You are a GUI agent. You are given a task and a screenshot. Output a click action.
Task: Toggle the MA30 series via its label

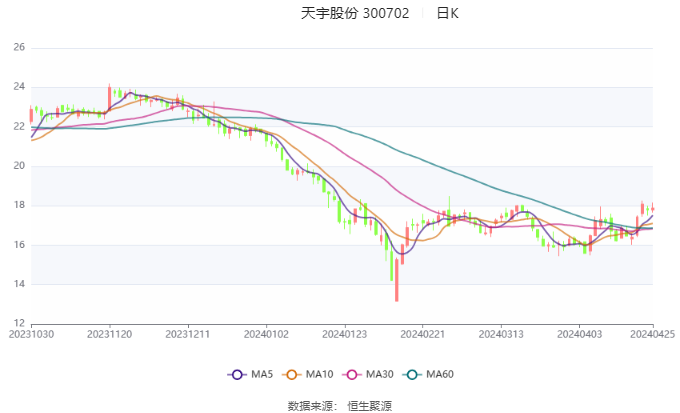pyautogui.click(x=380, y=374)
